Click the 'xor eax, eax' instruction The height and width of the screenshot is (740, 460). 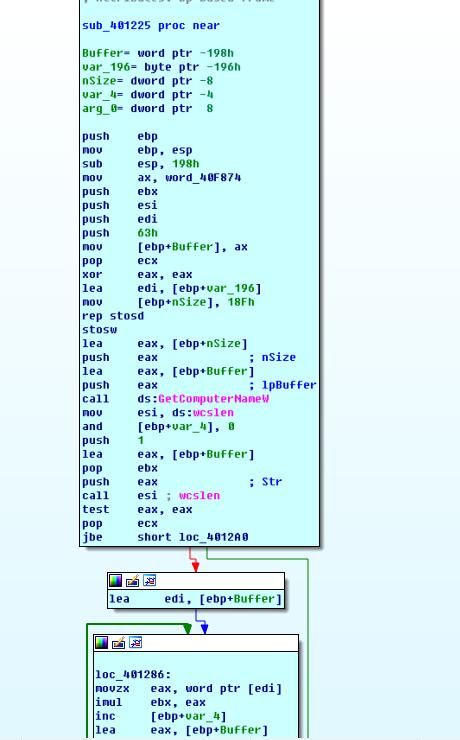pos(137,275)
